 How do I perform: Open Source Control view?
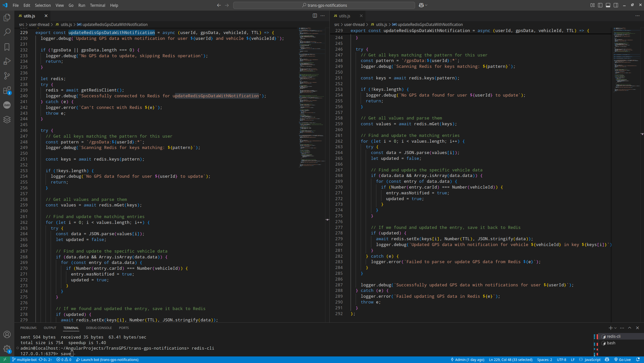coord(7,76)
